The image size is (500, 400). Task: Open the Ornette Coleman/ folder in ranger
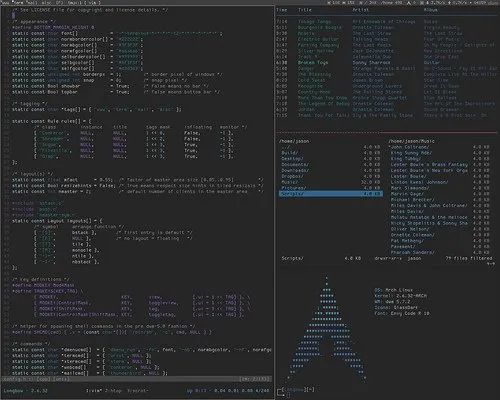tap(412, 235)
